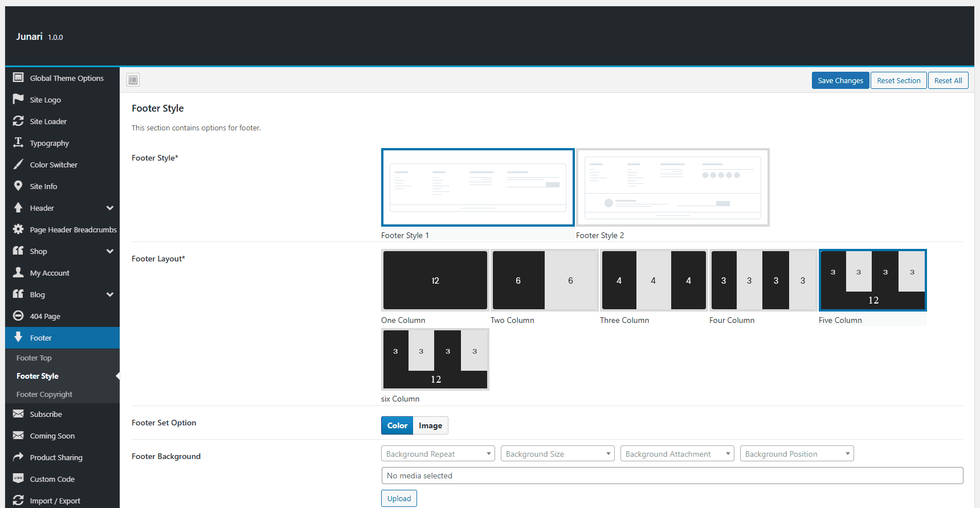Open Page Header Breadcrumbs gear icon
This screenshot has width=980, height=508.
tap(18, 229)
